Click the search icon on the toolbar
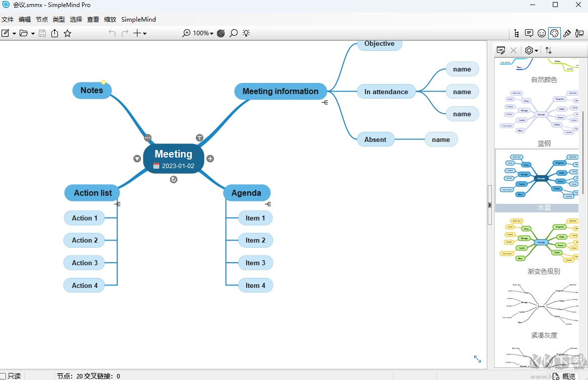 pos(234,33)
